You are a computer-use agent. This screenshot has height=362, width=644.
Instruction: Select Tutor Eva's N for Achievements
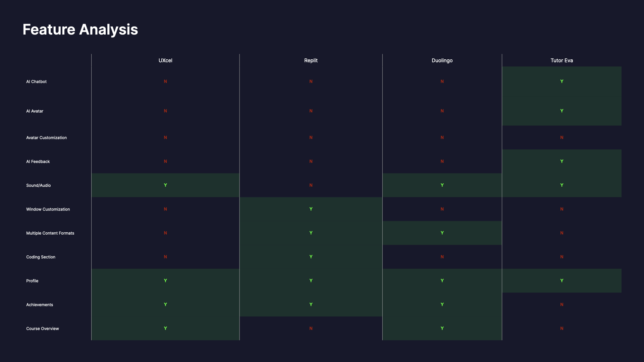pyautogui.click(x=562, y=304)
